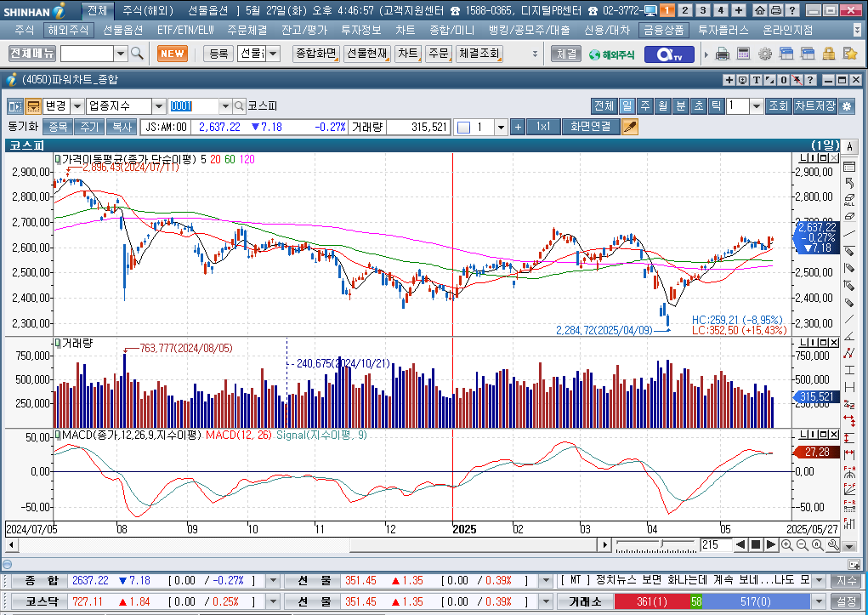Image resolution: width=868 pixels, height=615 pixels.
Task: Switch to virtual screen tab 2
Action: tap(684, 10)
